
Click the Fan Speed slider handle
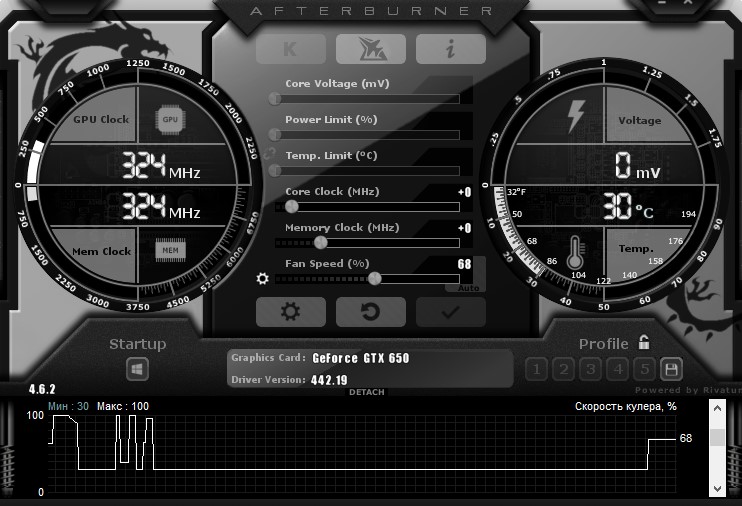point(374,278)
